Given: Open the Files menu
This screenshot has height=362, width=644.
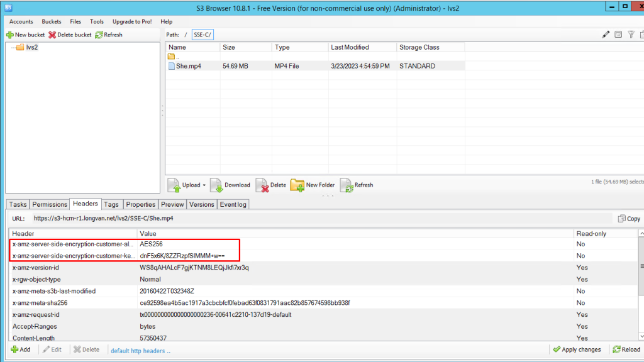Looking at the screenshot, I should (x=75, y=22).
